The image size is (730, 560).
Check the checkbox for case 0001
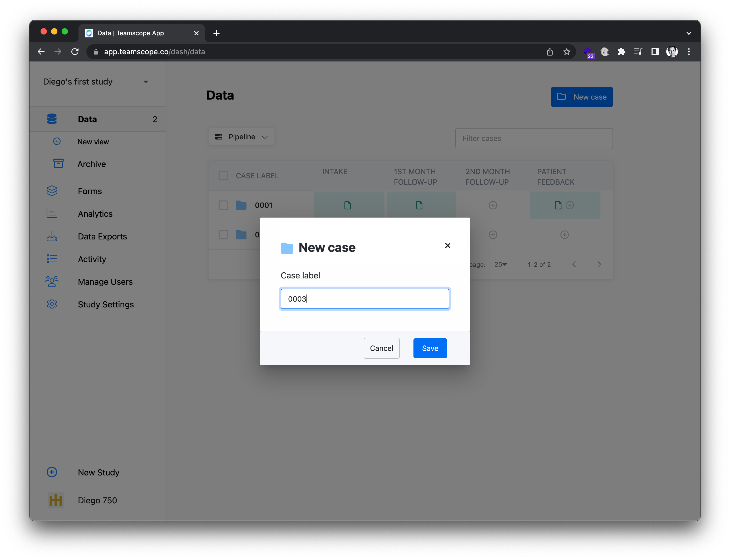(x=223, y=205)
